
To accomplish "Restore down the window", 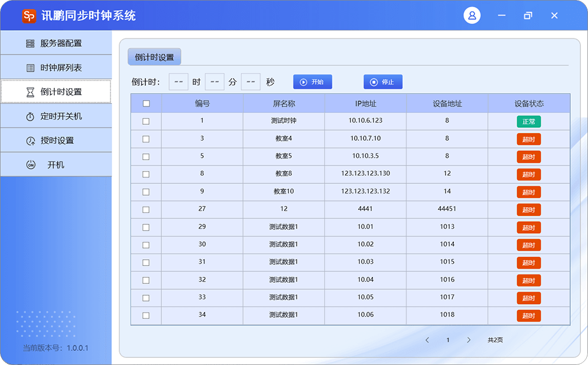I will click(528, 15).
